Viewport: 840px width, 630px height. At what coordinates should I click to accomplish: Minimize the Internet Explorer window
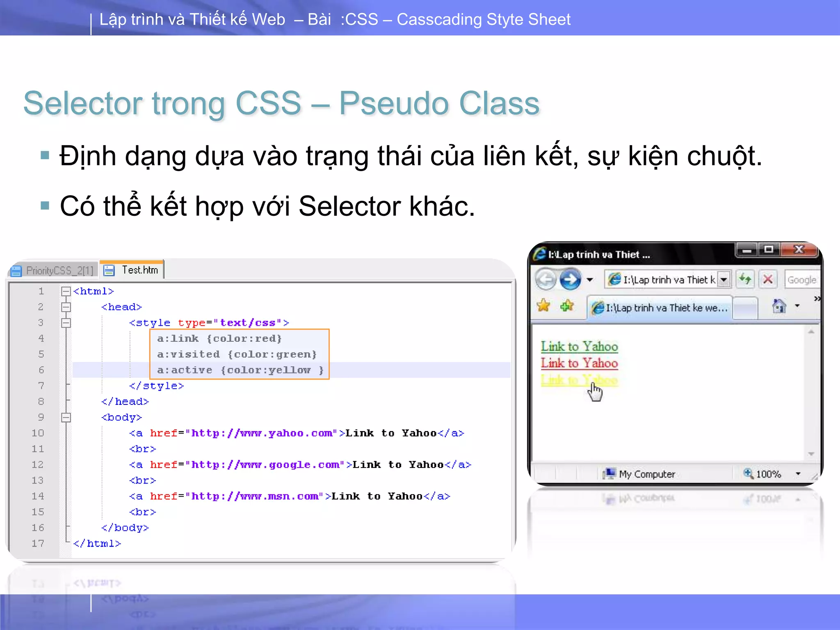click(747, 249)
